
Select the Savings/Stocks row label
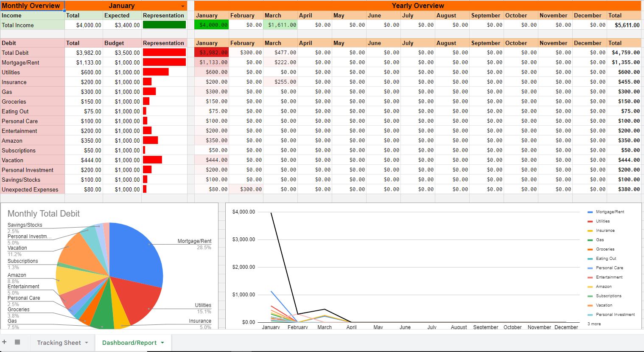coord(33,180)
